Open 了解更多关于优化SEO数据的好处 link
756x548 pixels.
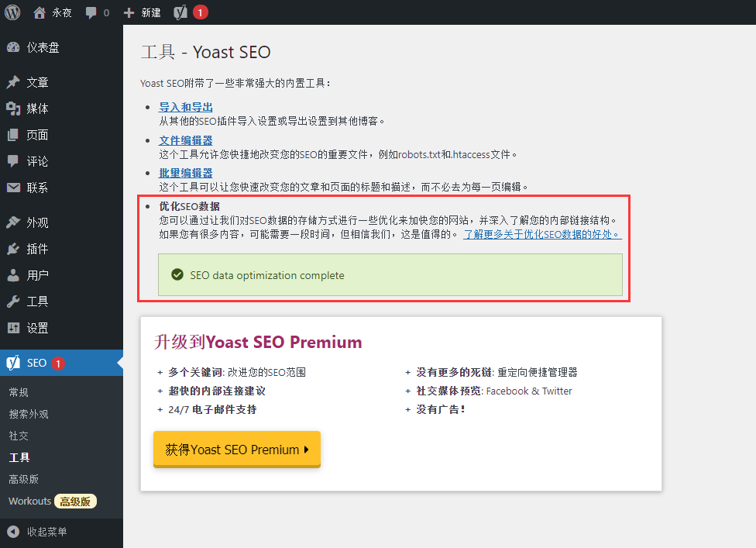click(542, 234)
